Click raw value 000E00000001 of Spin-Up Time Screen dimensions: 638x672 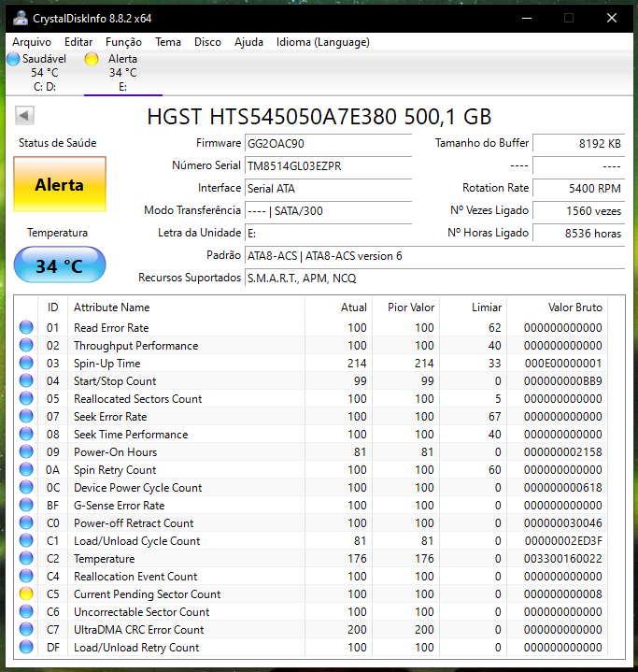(x=563, y=363)
